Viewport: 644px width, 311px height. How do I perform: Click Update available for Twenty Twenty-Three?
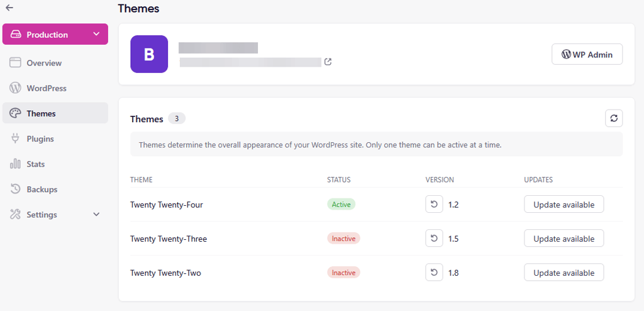tap(564, 239)
